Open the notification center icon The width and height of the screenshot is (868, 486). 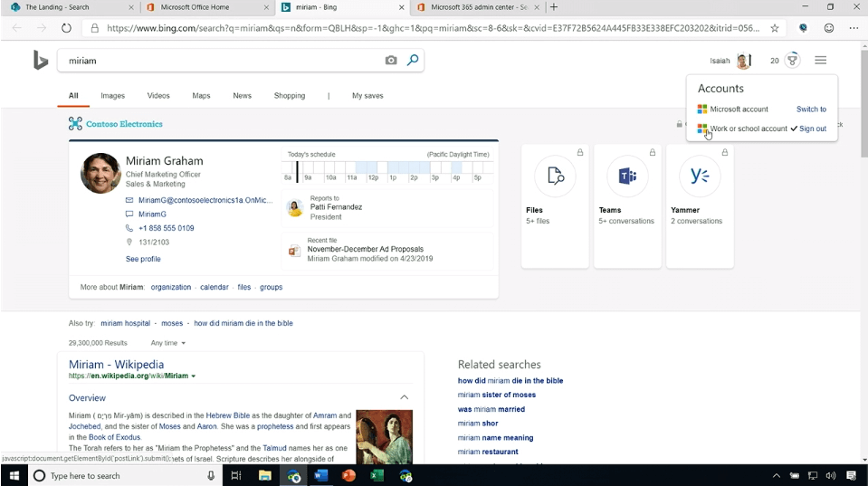click(x=852, y=475)
